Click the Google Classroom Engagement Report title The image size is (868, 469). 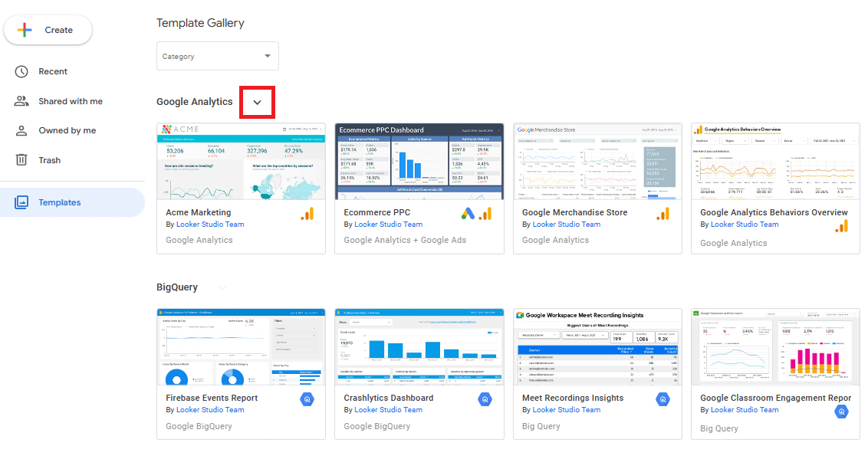[775, 398]
